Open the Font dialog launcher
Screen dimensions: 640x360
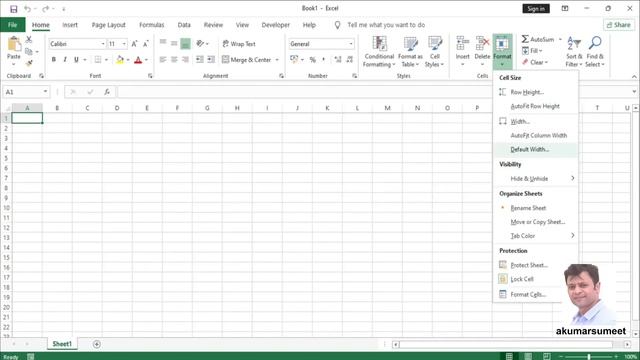click(x=150, y=76)
